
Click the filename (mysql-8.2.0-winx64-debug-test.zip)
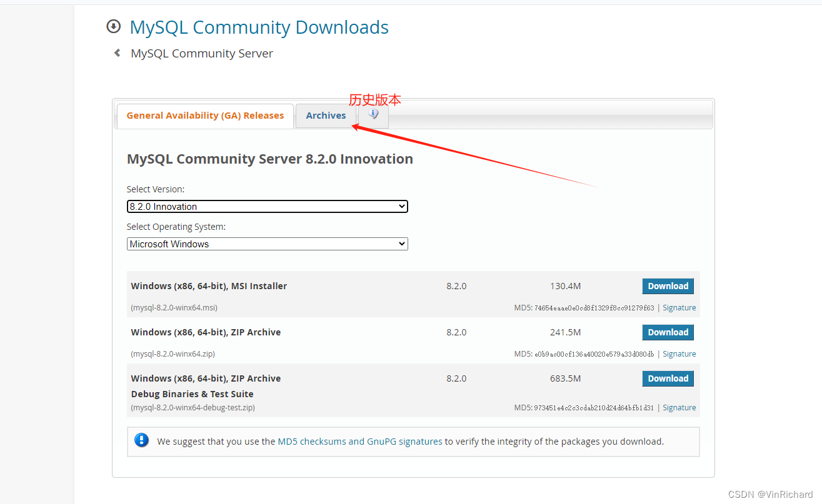click(x=193, y=408)
